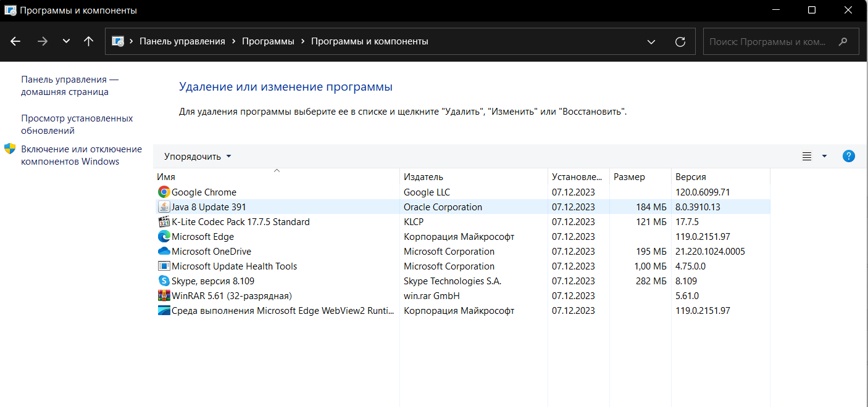Select the Microsoft Edge program icon

pyautogui.click(x=164, y=237)
